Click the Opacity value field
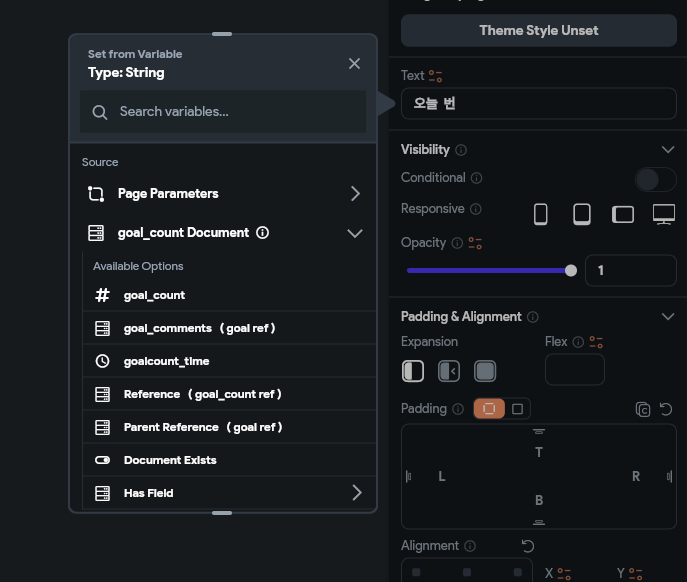The width and height of the screenshot is (687, 582). pyautogui.click(x=630, y=270)
